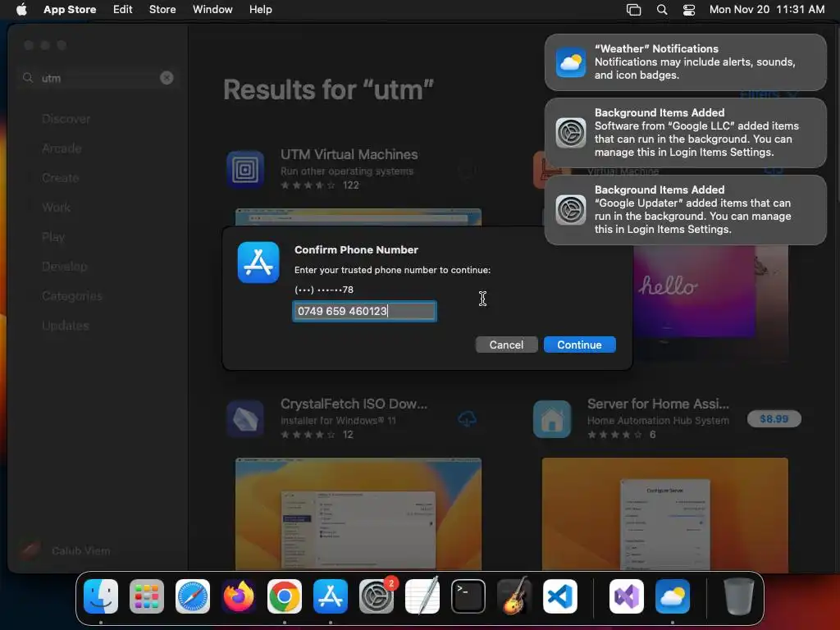The height and width of the screenshot is (630, 840).
Task: Select Play in the sidebar
Action: [x=53, y=237]
